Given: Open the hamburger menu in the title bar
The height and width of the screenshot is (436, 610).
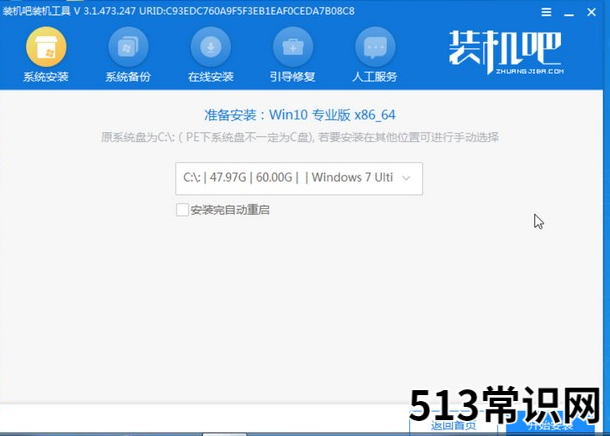Looking at the screenshot, I should [546, 12].
